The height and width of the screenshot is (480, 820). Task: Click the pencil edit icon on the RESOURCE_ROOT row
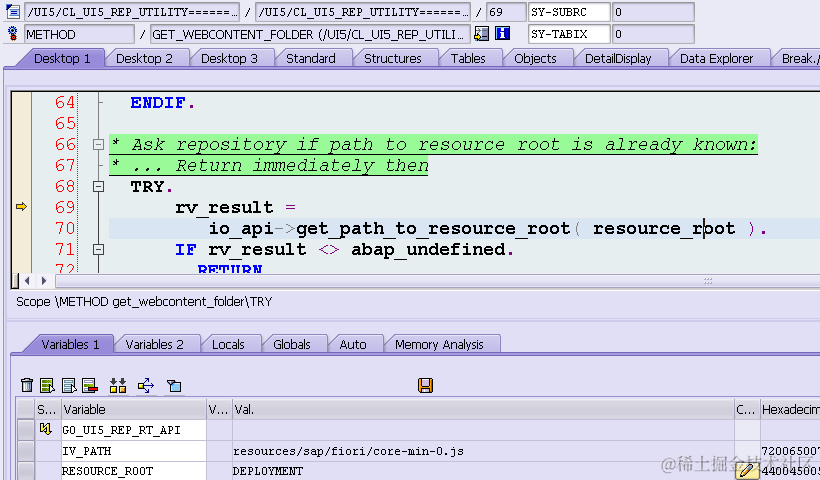pyautogui.click(x=747, y=471)
